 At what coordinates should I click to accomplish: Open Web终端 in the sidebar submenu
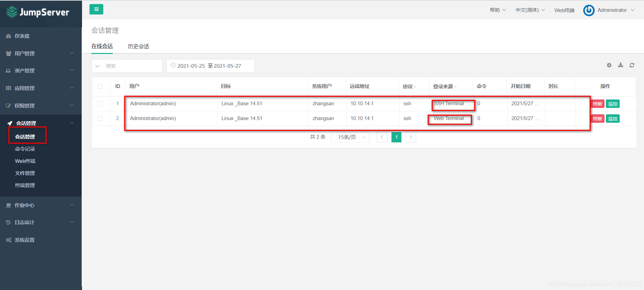(25, 161)
